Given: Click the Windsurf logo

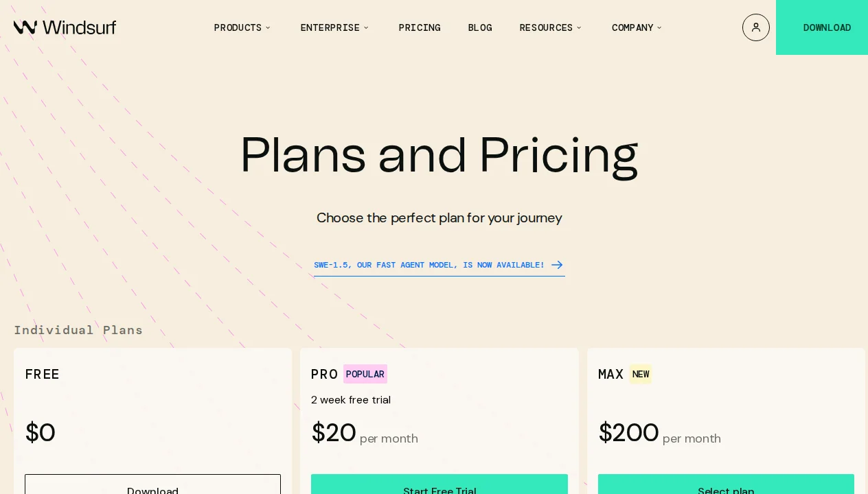Looking at the screenshot, I should (x=65, y=27).
